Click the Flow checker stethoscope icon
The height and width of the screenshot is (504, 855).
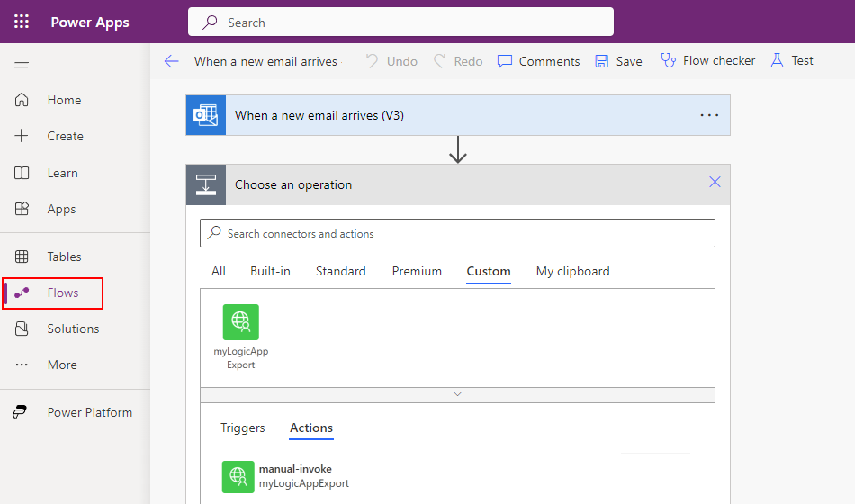[668, 60]
